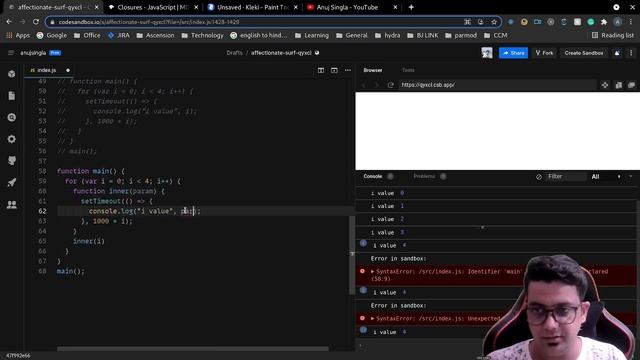Click the editor horizontal scrollbar
640x360 pixels.
(193, 349)
